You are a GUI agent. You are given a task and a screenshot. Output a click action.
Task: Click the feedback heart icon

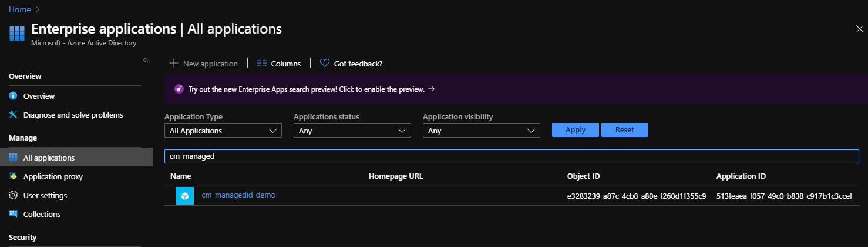point(325,64)
